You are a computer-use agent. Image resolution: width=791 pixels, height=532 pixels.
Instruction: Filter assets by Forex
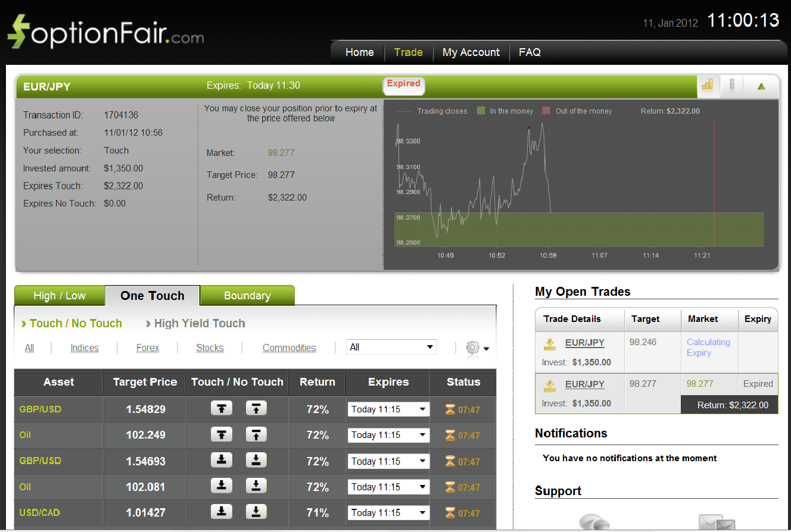(x=147, y=348)
